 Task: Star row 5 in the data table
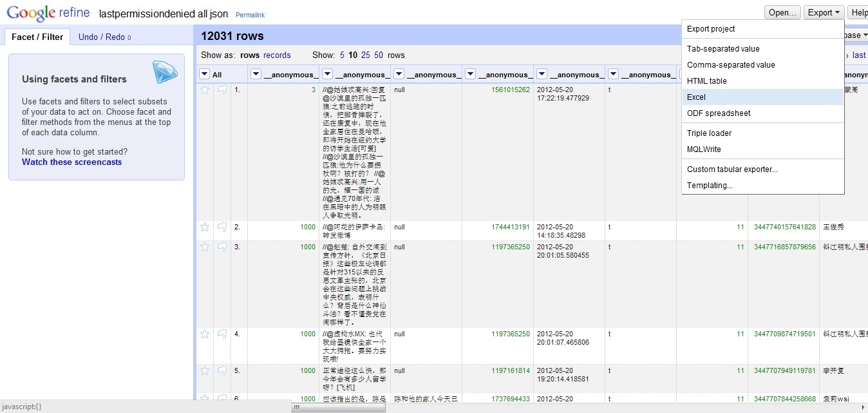click(205, 370)
